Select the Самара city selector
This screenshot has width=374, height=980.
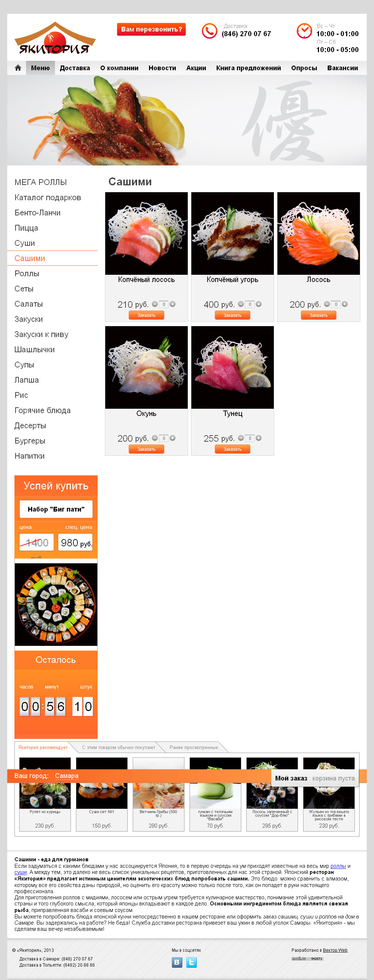67,776
